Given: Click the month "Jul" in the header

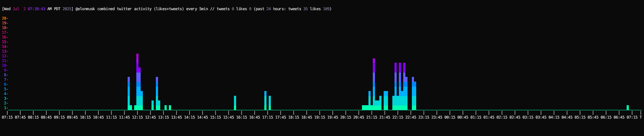Looking at the screenshot, I should click(x=16, y=9).
